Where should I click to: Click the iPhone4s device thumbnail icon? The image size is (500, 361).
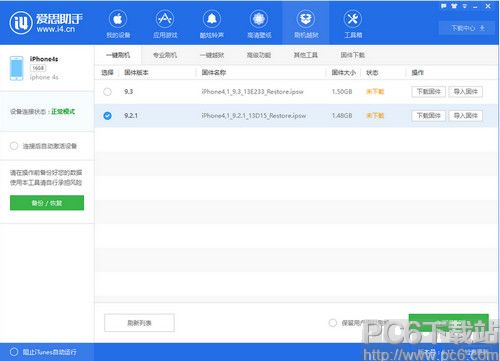click(17, 68)
